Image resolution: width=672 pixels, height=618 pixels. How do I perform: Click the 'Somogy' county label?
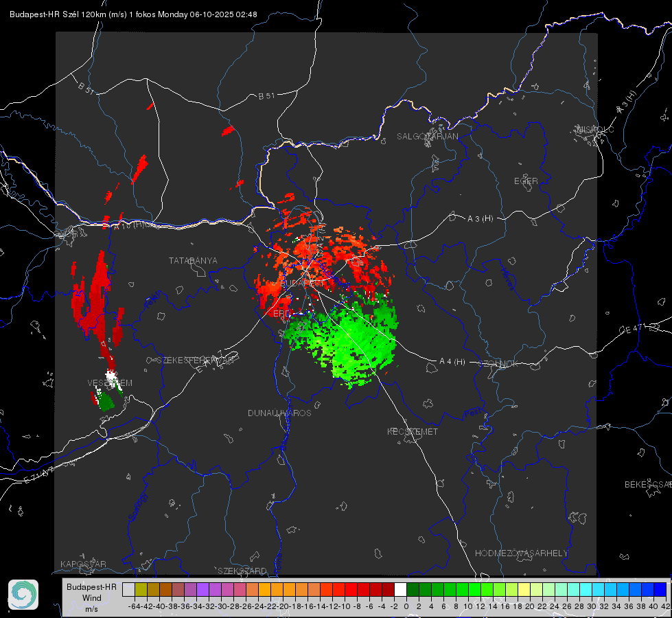click(137, 507)
